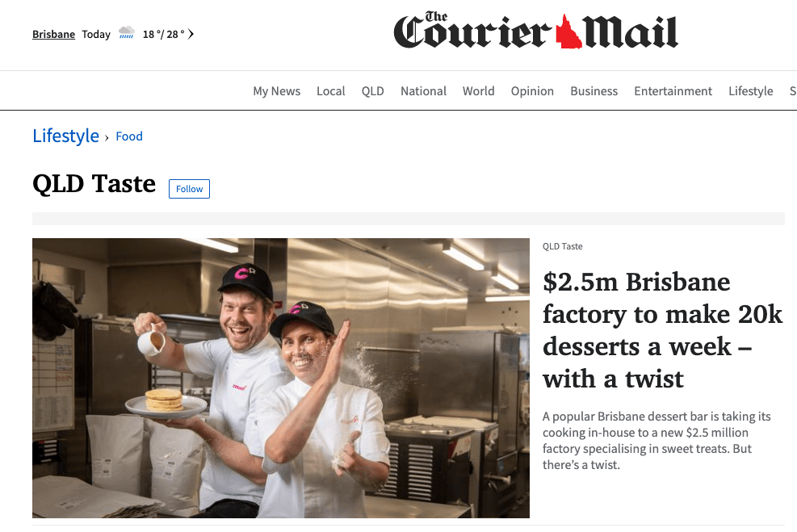Go to the Local section
Image resolution: width=797 pixels, height=532 pixels.
coord(331,91)
